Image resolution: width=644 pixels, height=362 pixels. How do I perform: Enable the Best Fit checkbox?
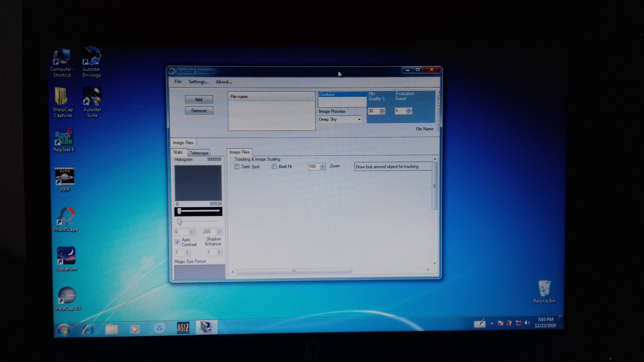274,167
